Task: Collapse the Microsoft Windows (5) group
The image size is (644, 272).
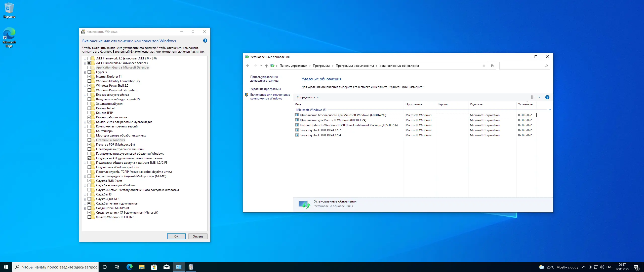Action: pyautogui.click(x=550, y=110)
